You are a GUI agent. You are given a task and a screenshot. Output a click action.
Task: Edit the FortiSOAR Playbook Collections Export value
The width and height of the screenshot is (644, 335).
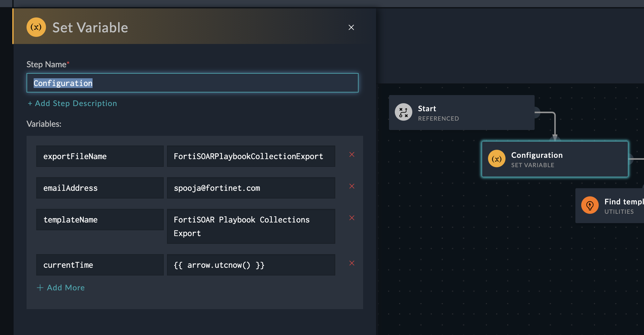click(x=251, y=226)
